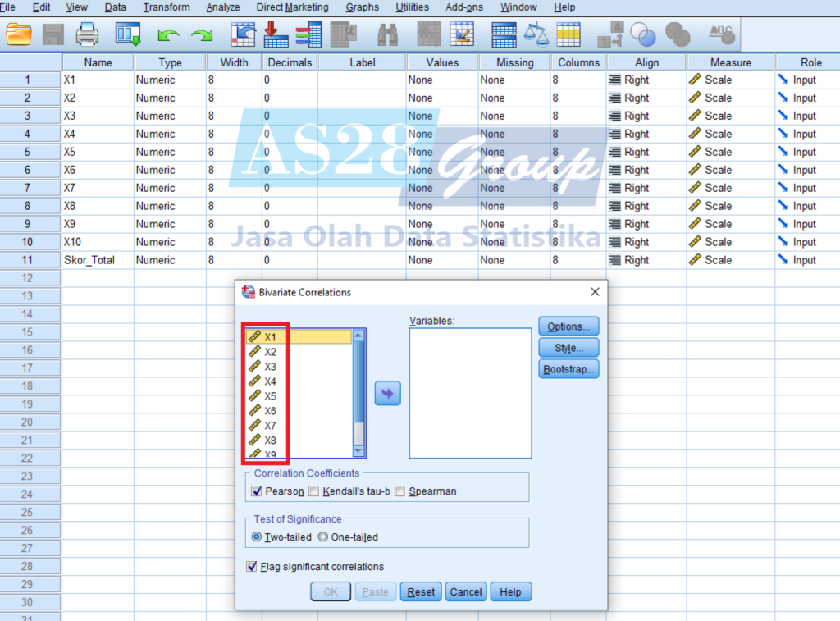Click the Find binoculars icon

click(x=387, y=34)
